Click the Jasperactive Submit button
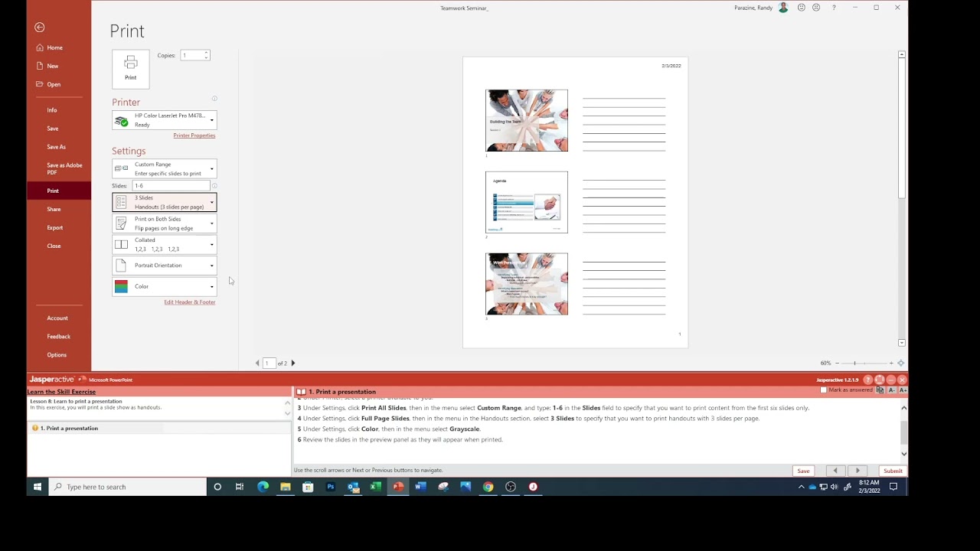The width and height of the screenshot is (980, 551). click(893, 471)
